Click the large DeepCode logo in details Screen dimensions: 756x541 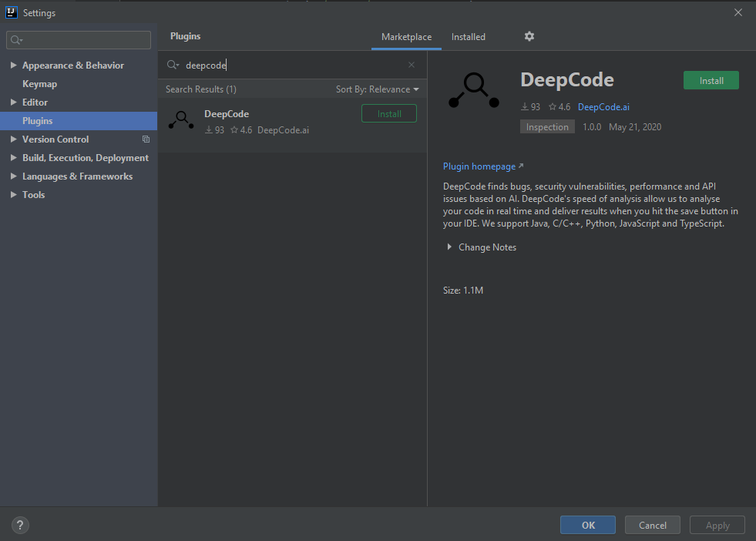coord(474,90)
